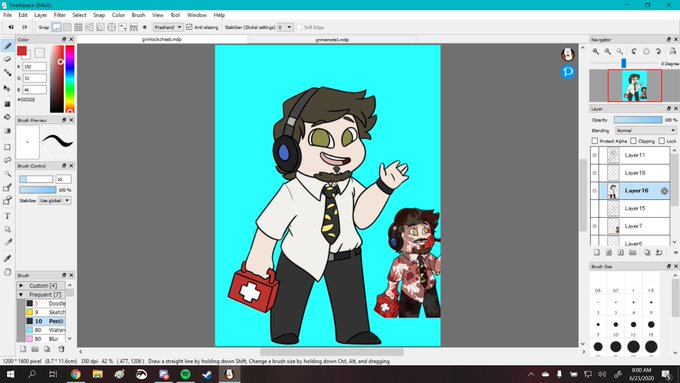Select the Sketch brush
This screenshot has height=383, width=680.
point(46,312)
